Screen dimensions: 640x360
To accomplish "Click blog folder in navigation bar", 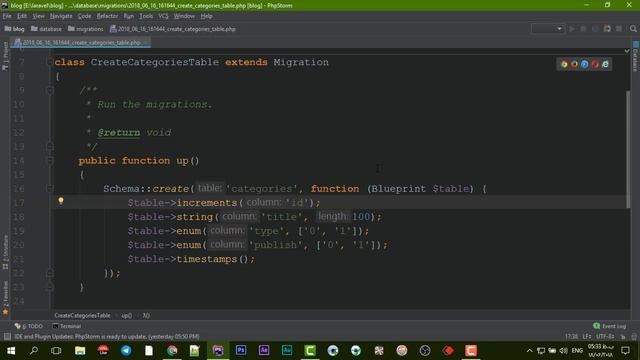I will pyautogui.click(x=14, y=29).
